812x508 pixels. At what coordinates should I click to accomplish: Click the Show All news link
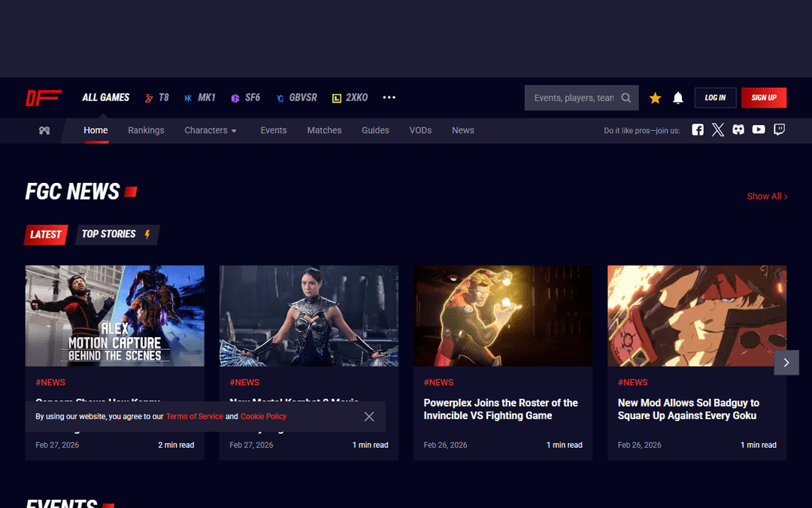coord(767,196)
